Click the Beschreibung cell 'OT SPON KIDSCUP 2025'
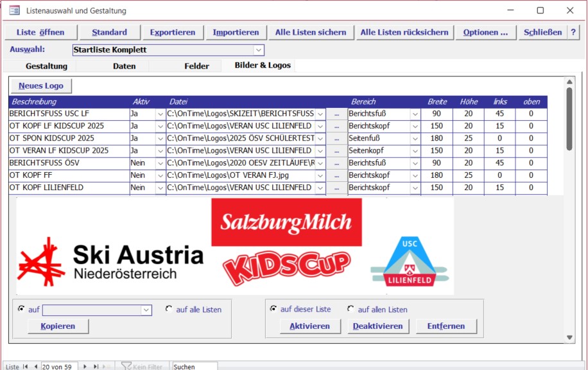588x370 pixels. coord(69,139)
